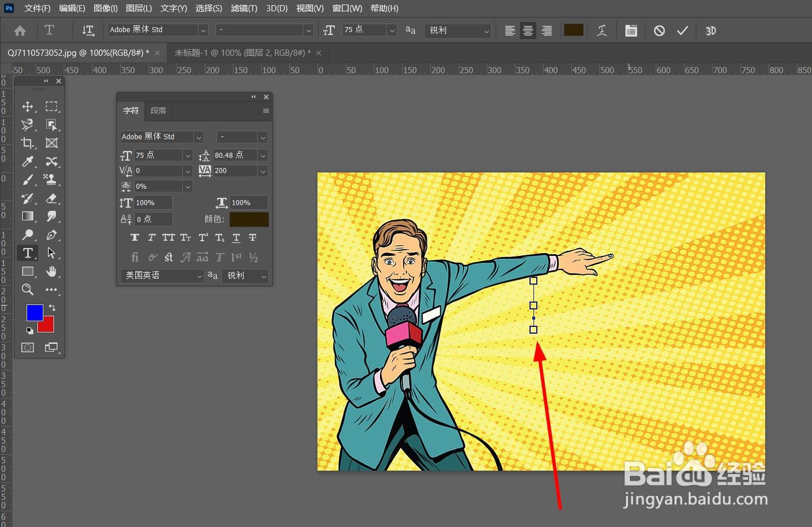Viewport: 812px width, 527px height.
Task: Open the 文件(F) menu
Action: click(x=37, y=8)
